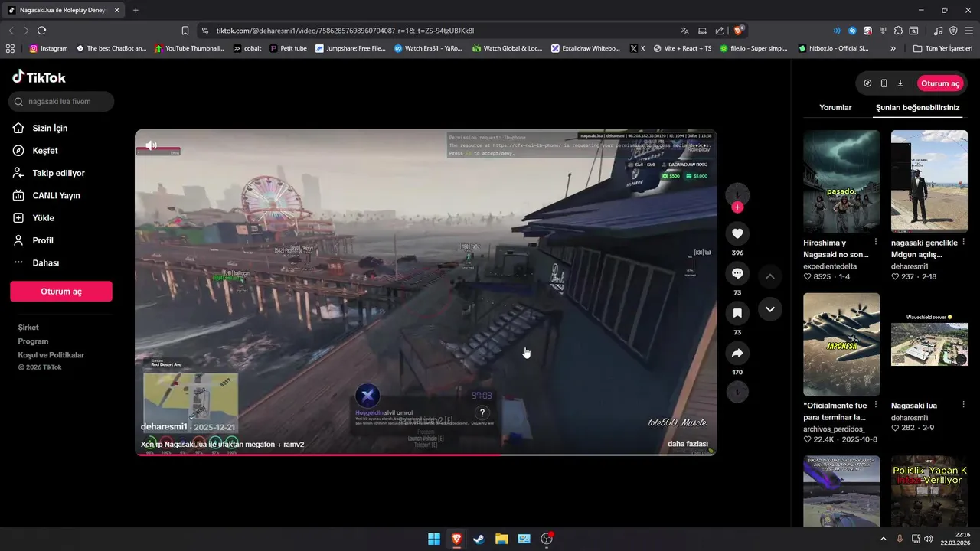
Task: Open Koşul ve Politikalar link
Action: (51, 355)
